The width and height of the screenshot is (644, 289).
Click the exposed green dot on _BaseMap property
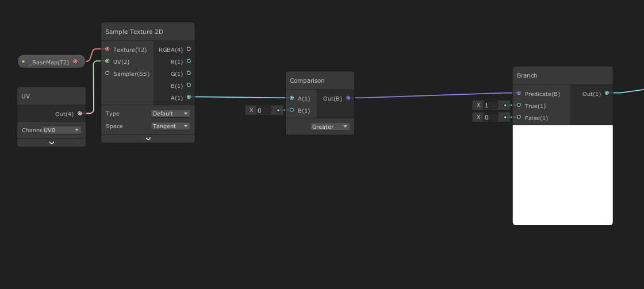click(24, 61)
